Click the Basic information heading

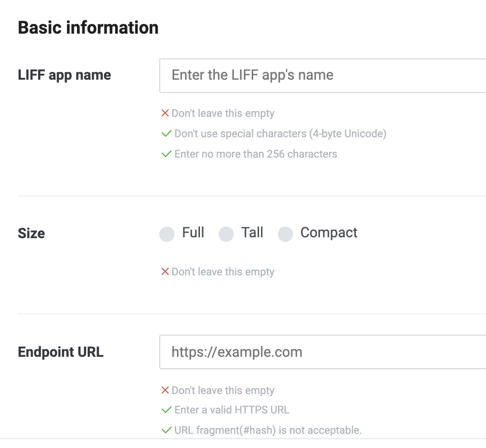tap(89, 27)
